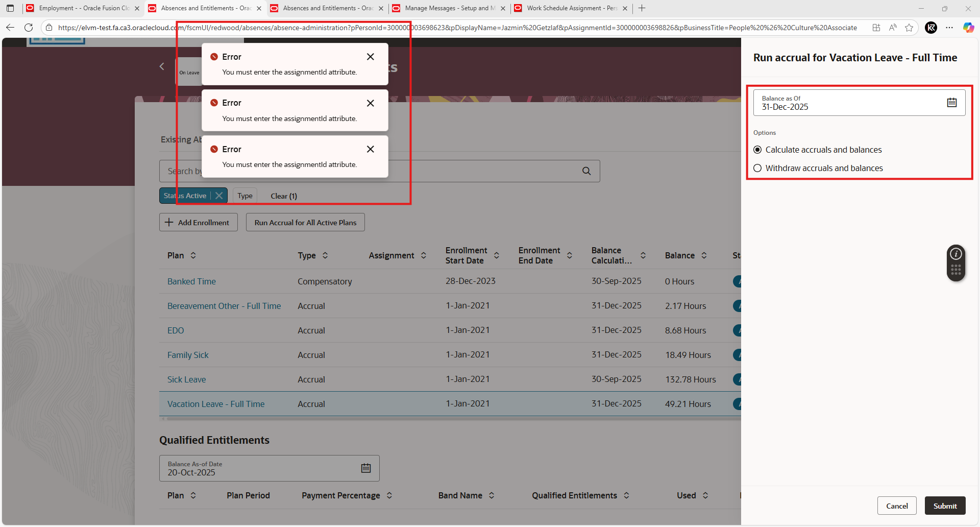Sort table by Type column
This screenshot has height=527, width=980.
[x=325, y=255]
